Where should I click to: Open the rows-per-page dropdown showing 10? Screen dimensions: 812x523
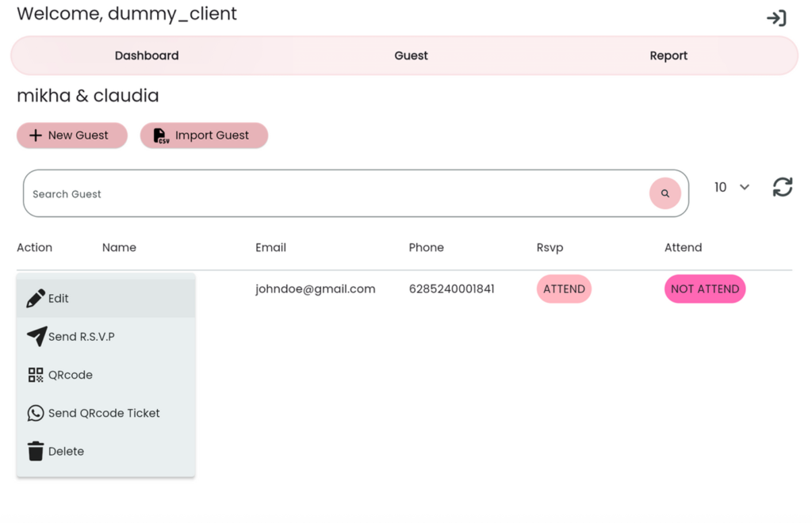pyautogui.click(x=731, y=187)
